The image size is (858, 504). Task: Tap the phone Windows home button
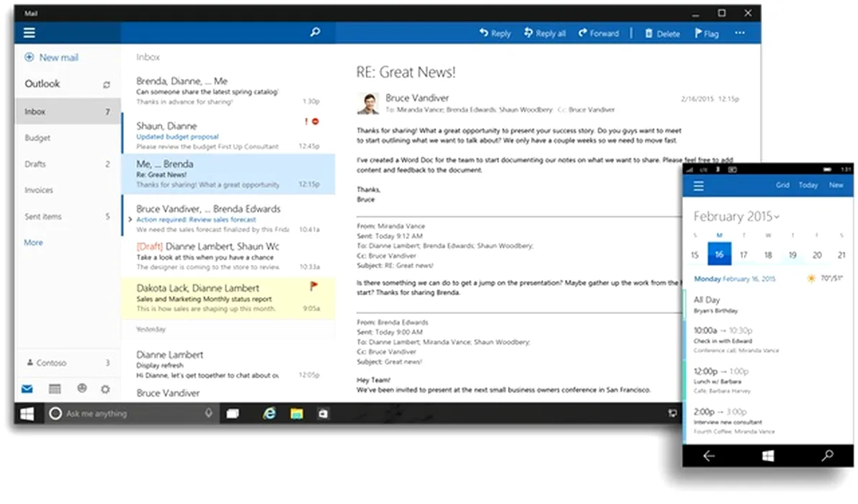click(x=768, y=456)
